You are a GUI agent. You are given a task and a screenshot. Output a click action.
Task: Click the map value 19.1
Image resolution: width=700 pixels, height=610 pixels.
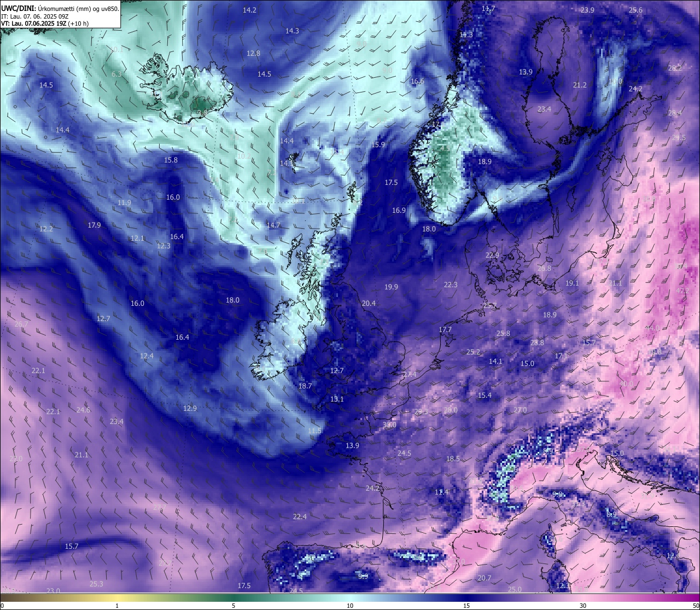[572, 283]
